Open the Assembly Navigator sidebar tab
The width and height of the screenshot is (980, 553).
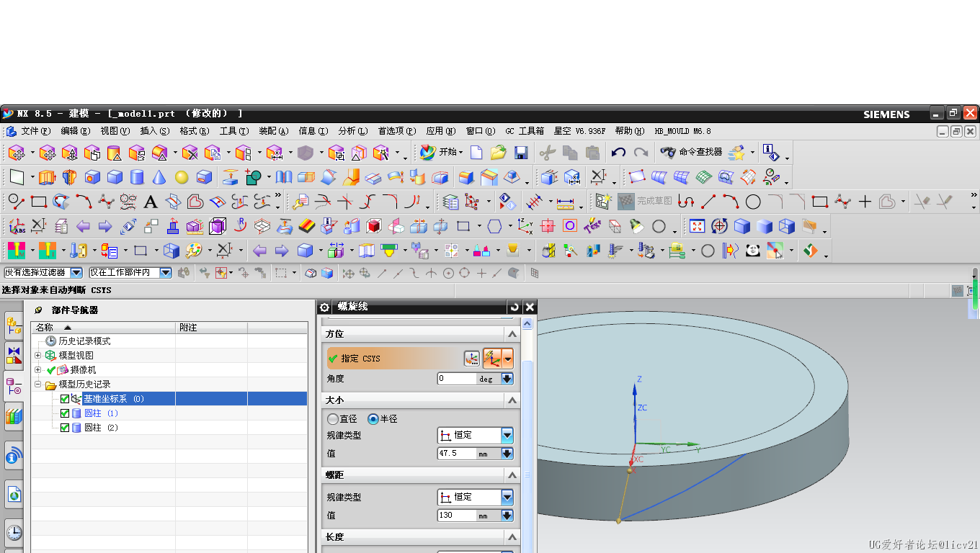(14, 326)
